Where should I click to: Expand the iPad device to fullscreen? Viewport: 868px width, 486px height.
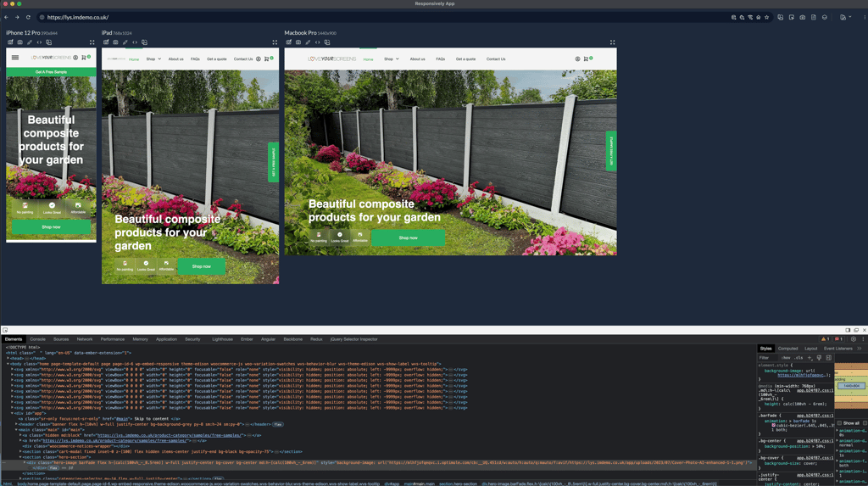click(x=275, y=42)
